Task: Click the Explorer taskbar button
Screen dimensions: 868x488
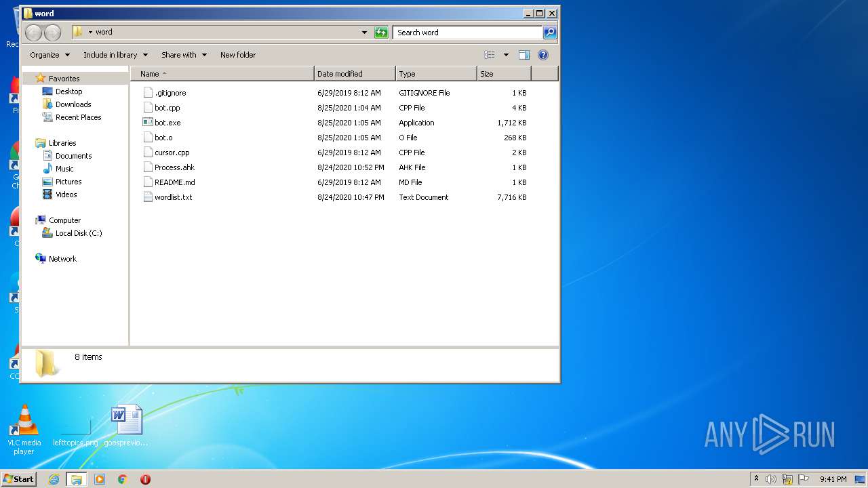Action: (77, 479)
